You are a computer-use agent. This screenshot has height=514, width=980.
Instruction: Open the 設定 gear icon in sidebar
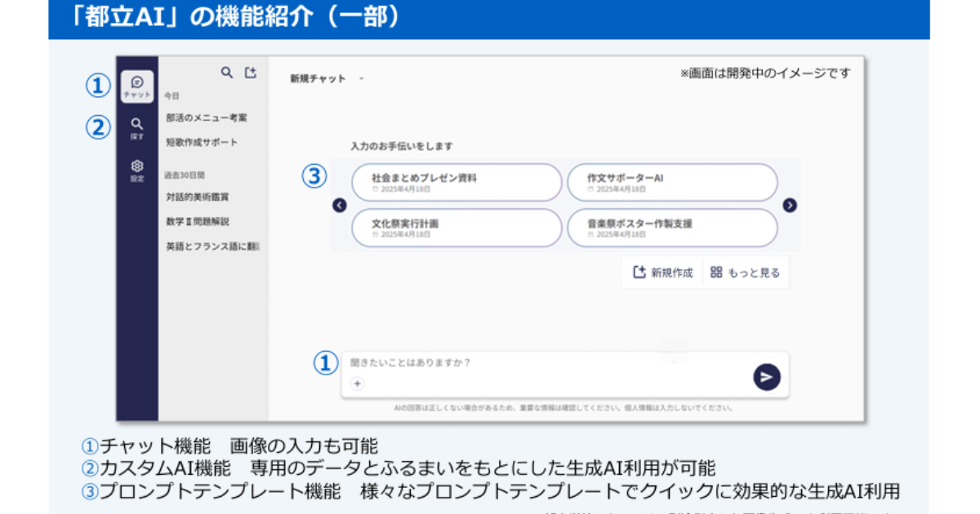136,171
